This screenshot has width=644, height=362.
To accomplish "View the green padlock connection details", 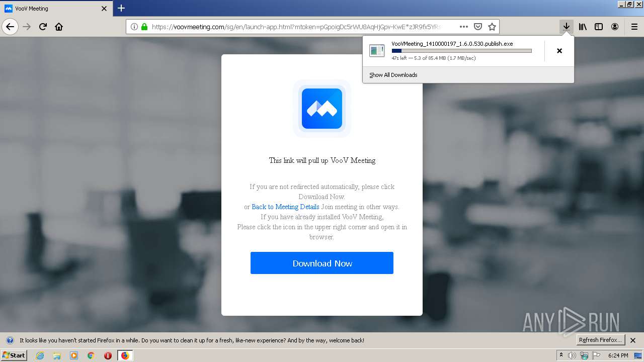I will [144, 27].
